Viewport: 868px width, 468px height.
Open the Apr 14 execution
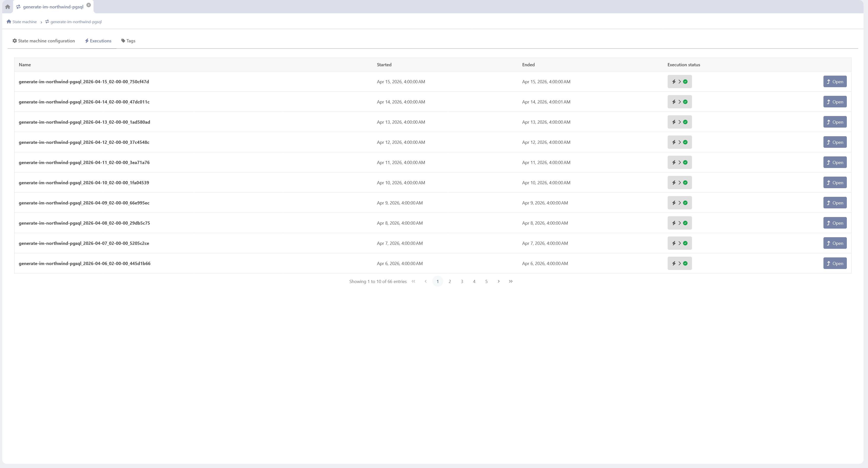pos(835,102)
